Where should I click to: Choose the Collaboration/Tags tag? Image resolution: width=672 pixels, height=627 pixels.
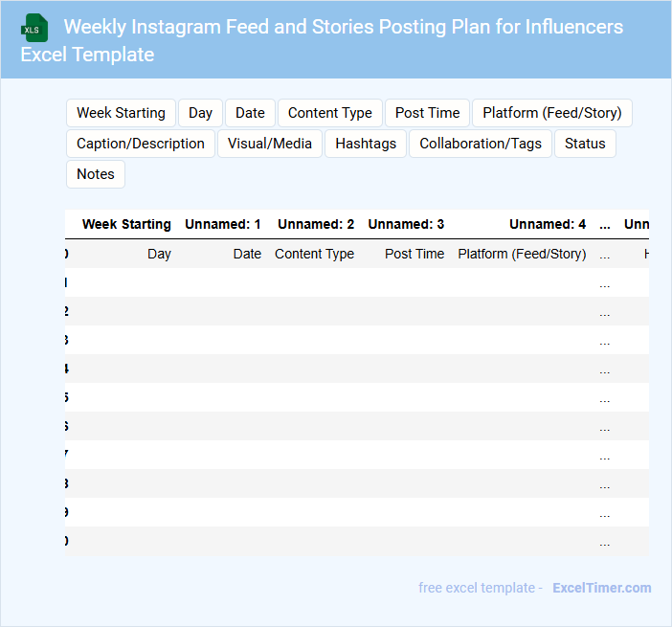[481, 144]
